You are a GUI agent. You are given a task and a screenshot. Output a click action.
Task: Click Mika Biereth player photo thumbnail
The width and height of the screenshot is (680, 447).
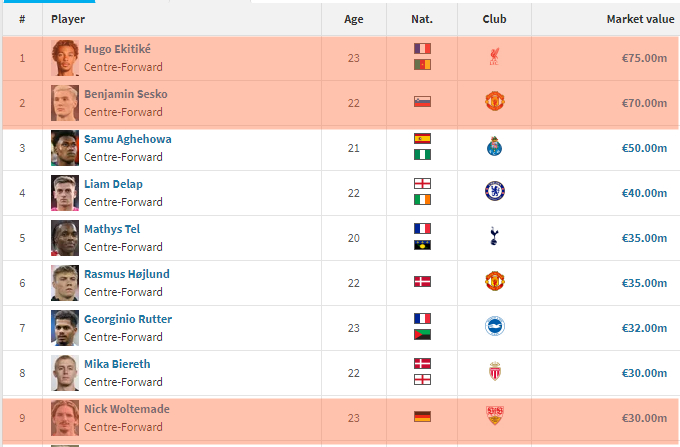(65, 373)
